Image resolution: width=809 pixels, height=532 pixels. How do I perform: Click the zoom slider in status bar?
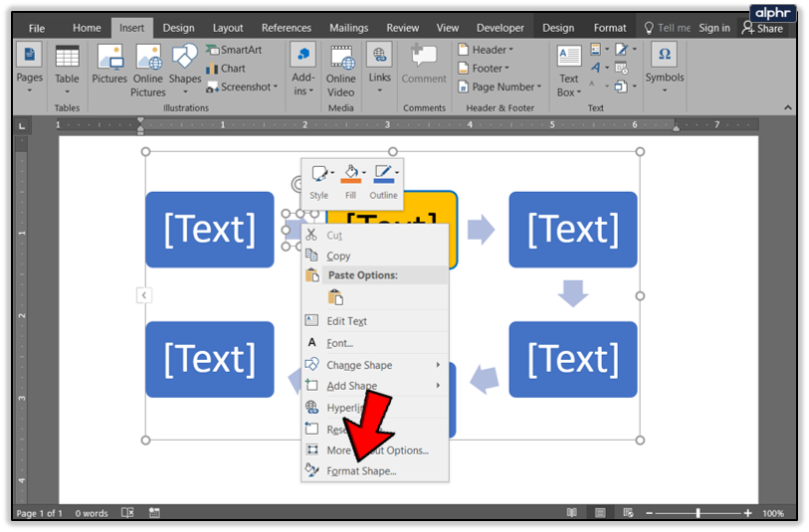tap(698, 513)
